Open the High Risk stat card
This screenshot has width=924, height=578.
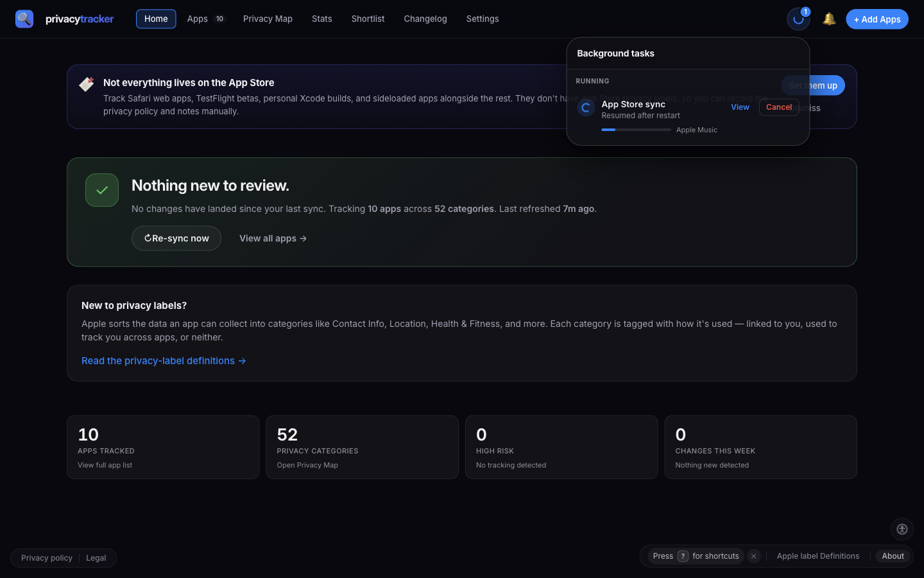(561, 447)
